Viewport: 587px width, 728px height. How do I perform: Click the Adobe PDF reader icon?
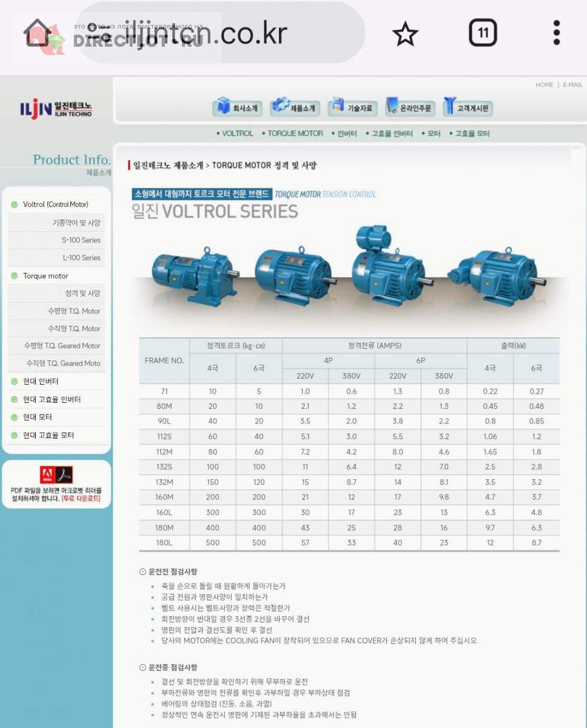pos(56,474)
